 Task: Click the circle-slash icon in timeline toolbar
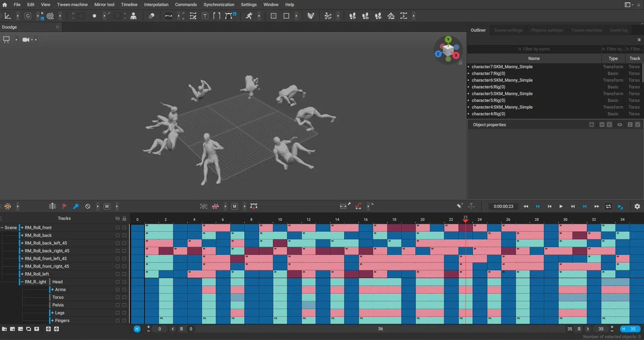[87, 206]
